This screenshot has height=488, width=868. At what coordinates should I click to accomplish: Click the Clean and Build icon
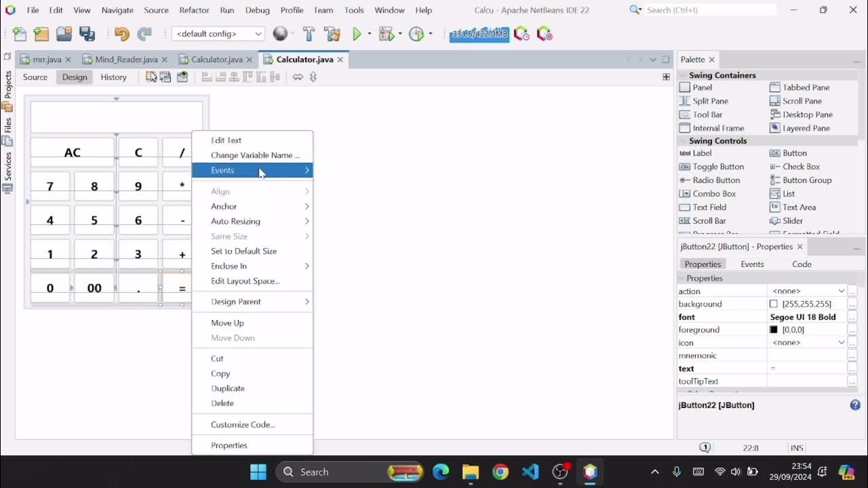click(332, 34)
